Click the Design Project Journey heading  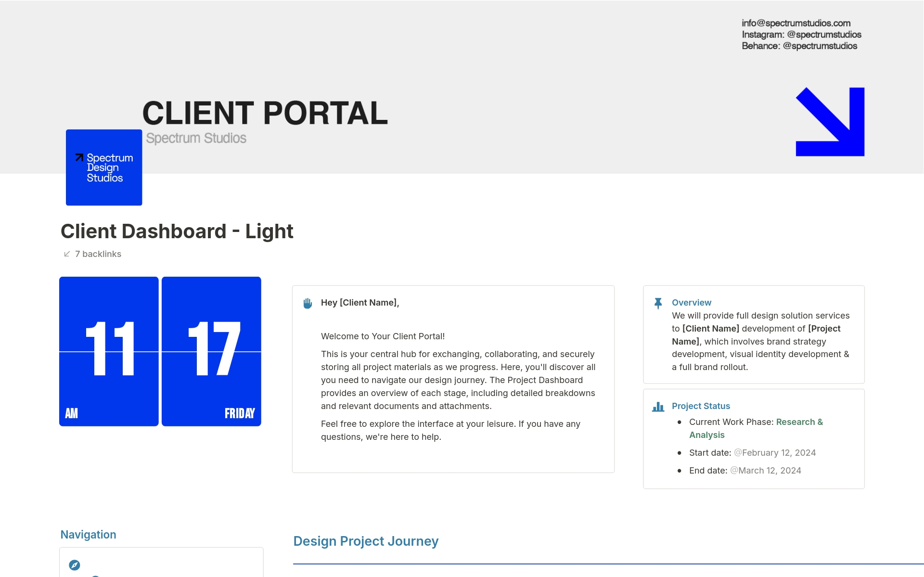(366, 541)
